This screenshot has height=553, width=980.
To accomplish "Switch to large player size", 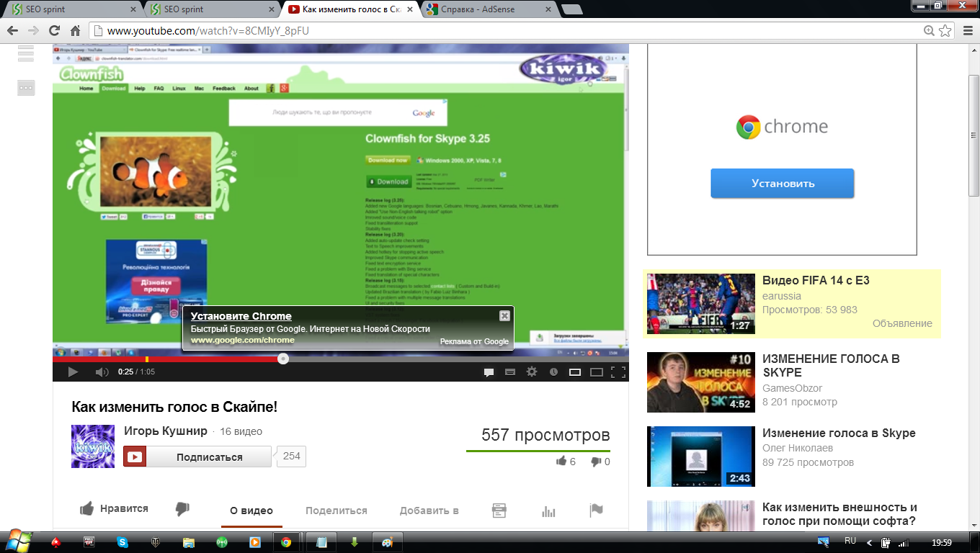I will coord(597,372).
